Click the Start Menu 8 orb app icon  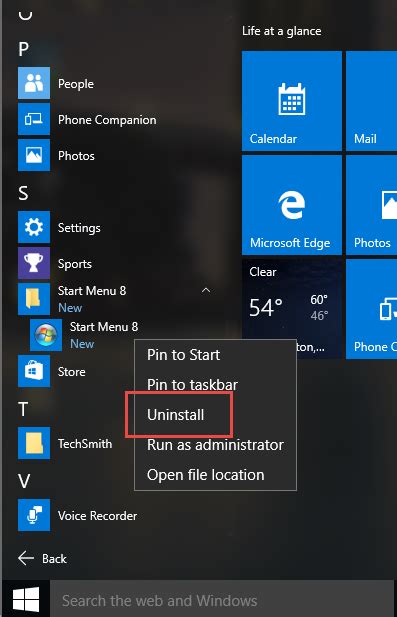pyautogui.click(x=46, y=335)
